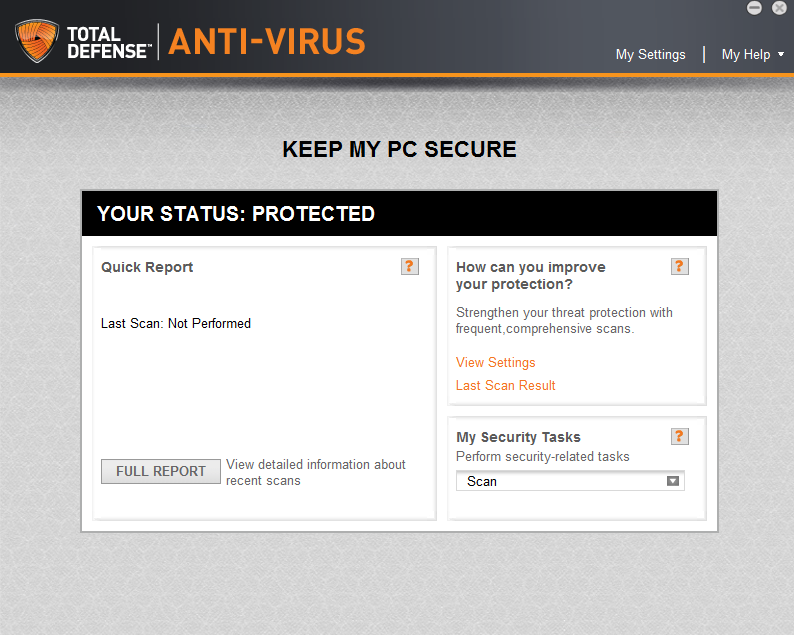The width and height of the screenshot is (794, 635).
Task: Click the orange ANTI-VIRUS title text
Action: 266,42
